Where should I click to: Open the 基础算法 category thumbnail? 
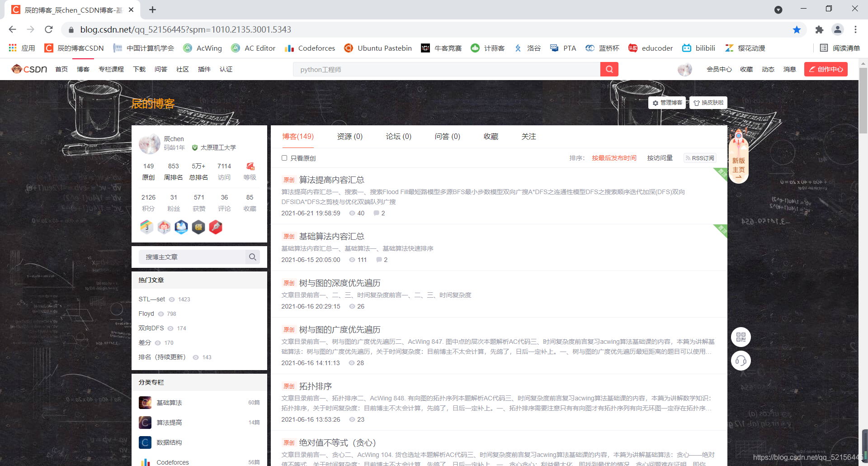(145, 403)
